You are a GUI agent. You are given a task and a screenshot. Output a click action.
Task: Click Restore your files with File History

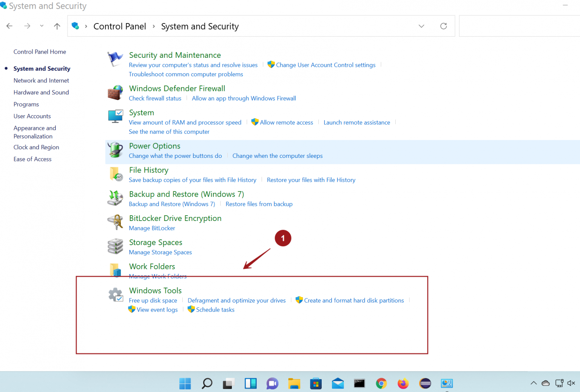(x=311, y=180)
